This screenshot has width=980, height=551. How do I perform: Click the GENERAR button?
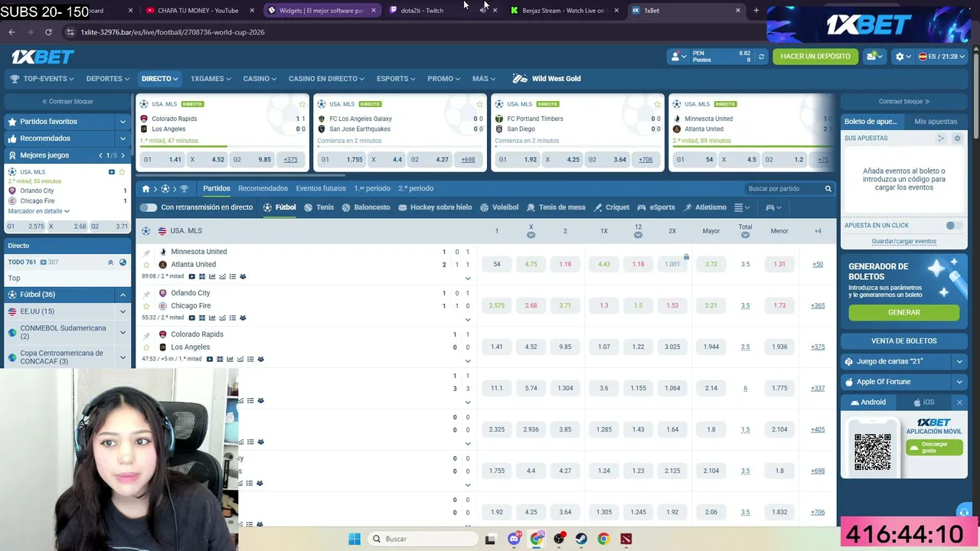pos(903,312)
